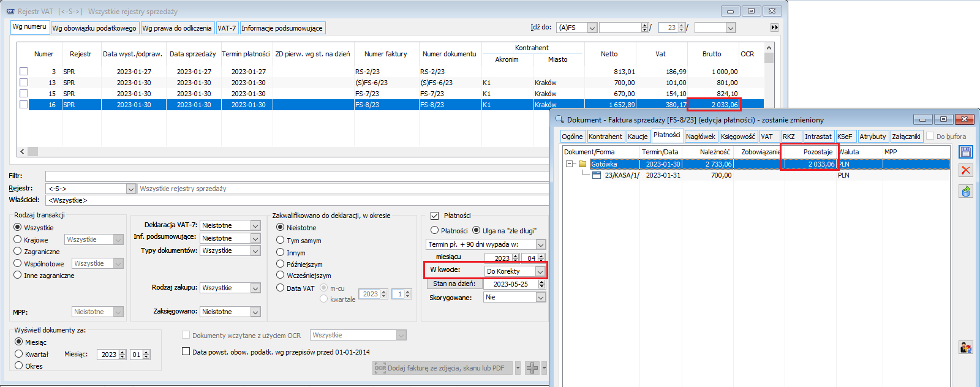Tick the checkbox for row number 15
The image size is (980, 387).
[23, 94]
